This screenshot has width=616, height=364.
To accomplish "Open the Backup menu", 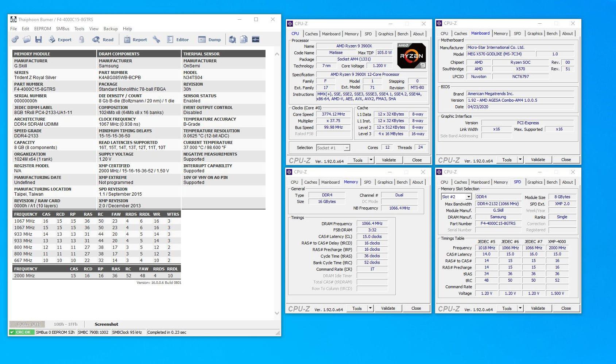I will pos(111,29).
